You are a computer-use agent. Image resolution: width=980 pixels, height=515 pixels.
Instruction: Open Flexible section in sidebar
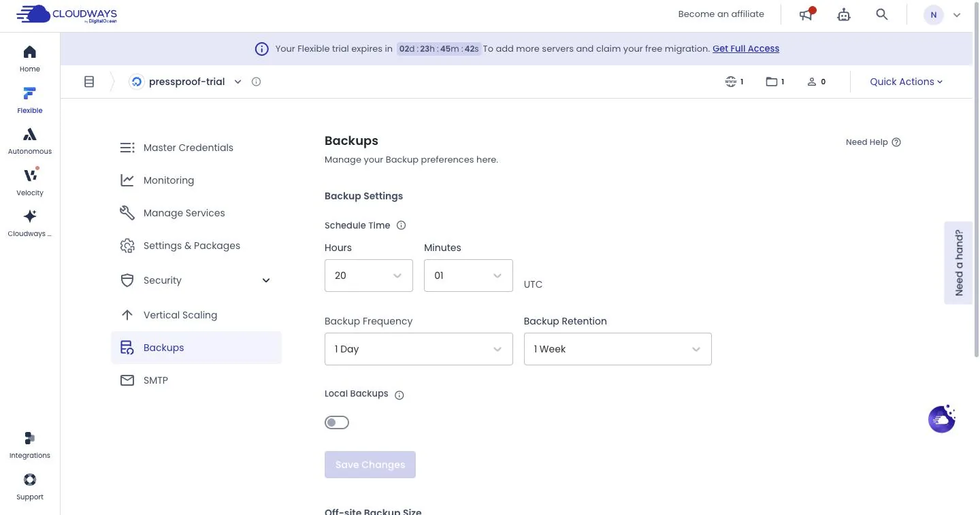point(30,100)
